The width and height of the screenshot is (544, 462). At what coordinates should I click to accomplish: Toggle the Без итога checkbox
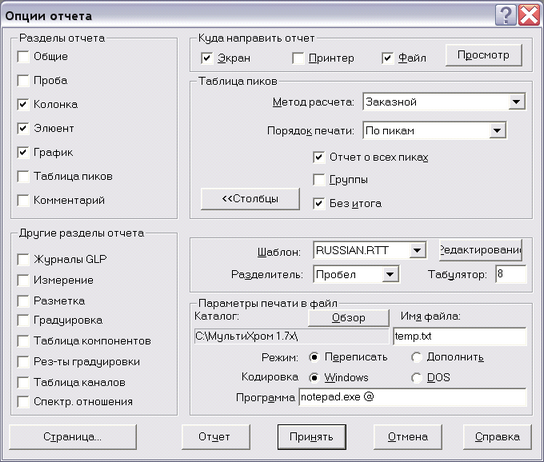(319, 203)
